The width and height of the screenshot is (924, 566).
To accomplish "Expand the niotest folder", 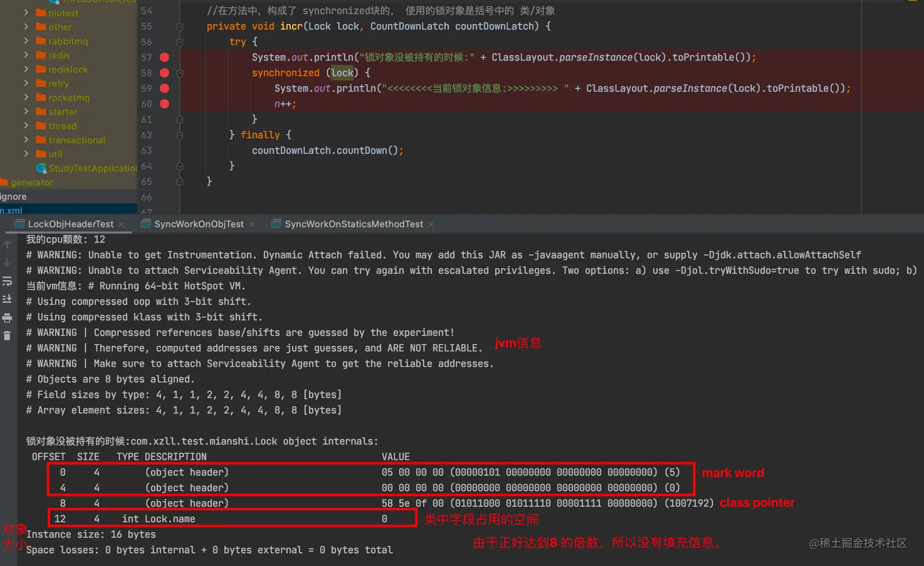I will tap(26, 12).
